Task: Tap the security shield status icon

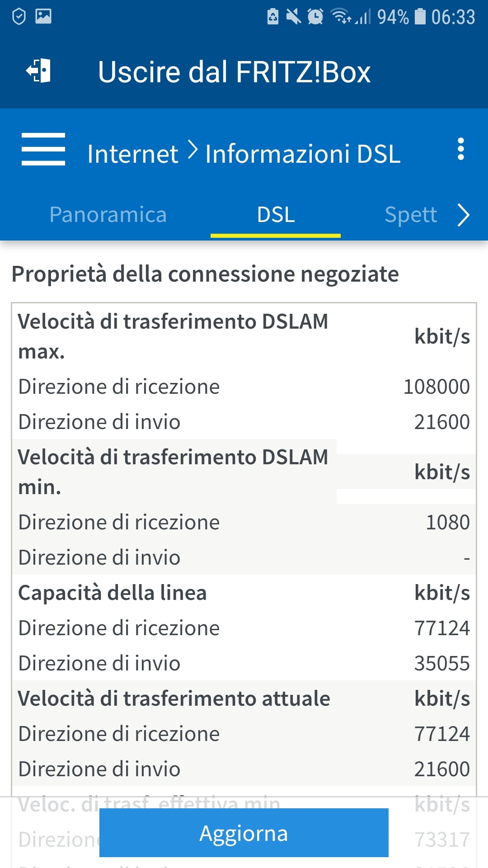Action: tap(19, 17)
